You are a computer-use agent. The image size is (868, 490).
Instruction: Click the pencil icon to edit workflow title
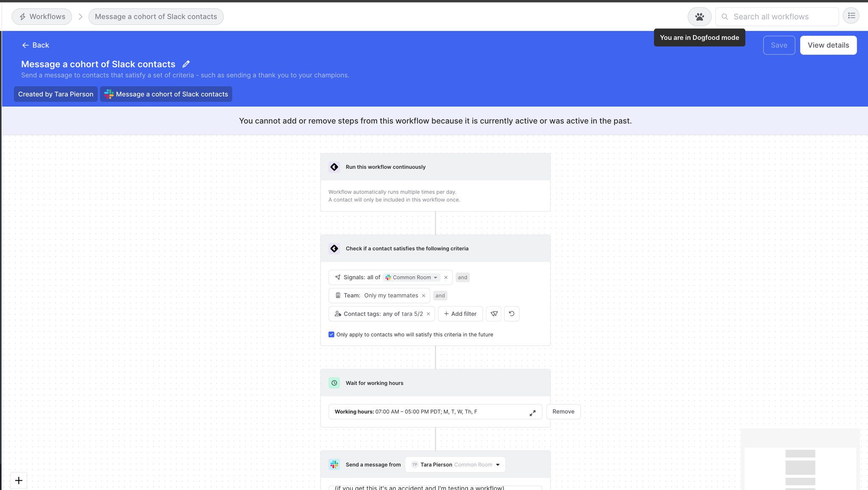pos(186,64)
